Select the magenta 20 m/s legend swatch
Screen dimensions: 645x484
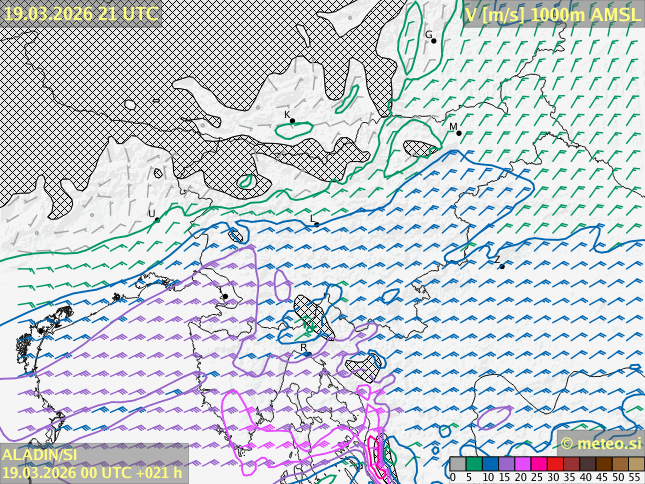point(522,464)
